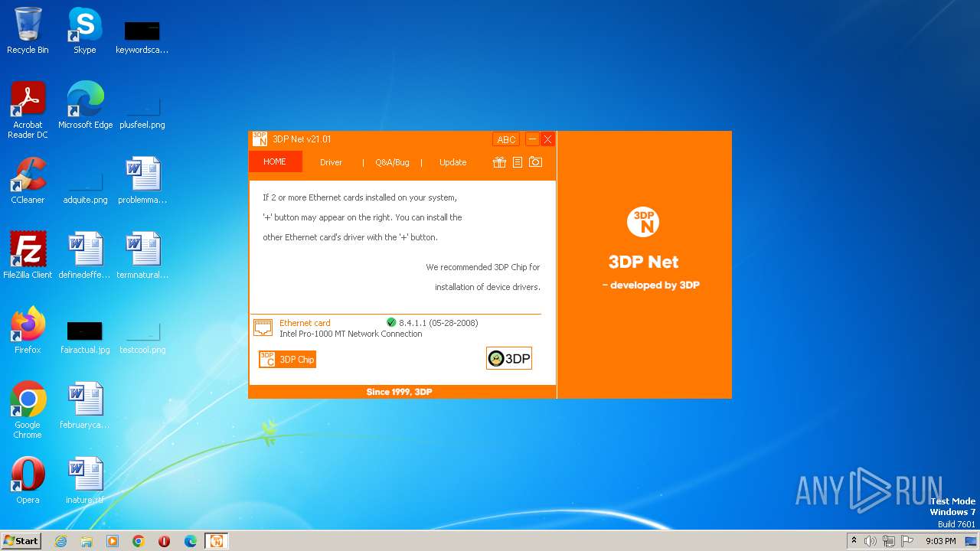Click the Ethernet card link
The height and width of the screenshot is (551, 980).
[305, 323]
